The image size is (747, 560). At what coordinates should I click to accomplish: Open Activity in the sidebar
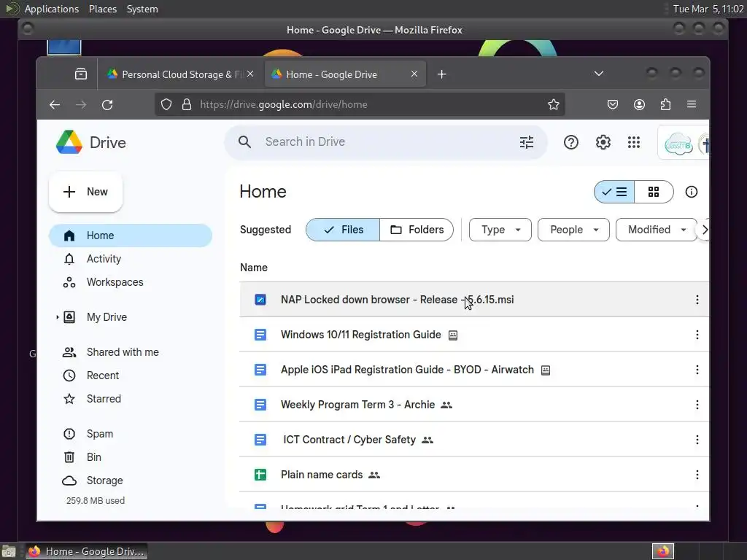(x=131, y=259)
